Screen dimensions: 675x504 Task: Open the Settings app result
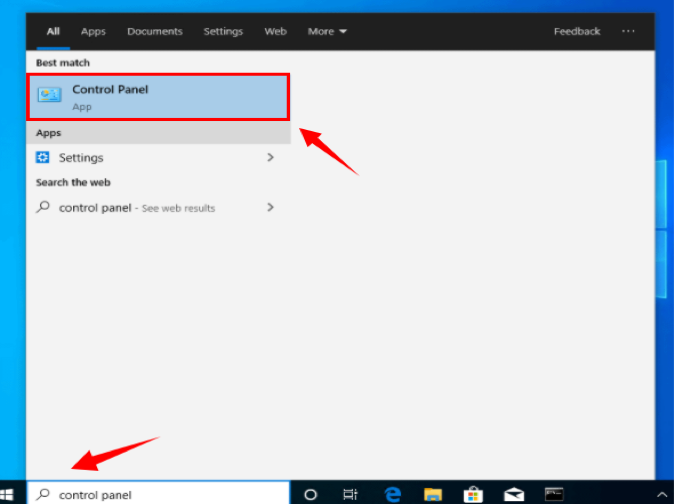[x=158, y=158]
